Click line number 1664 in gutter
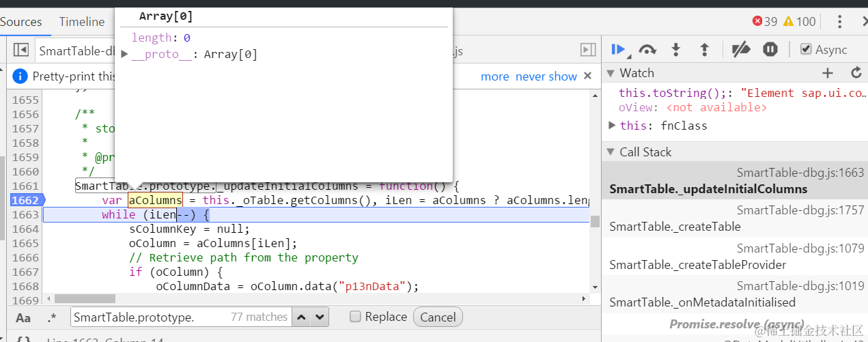Image resolution: width=868 pixels, height=342 pixels. click(x=25, y=229)
